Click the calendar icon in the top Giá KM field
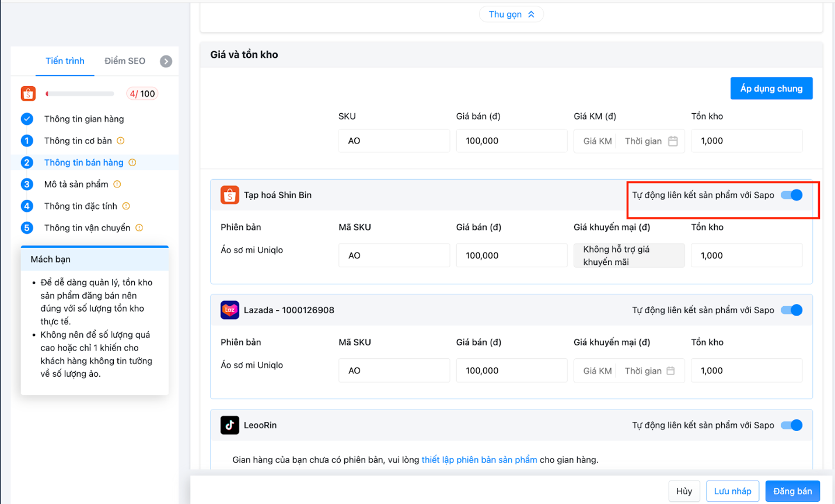The image size is (835, 504). pyautogui.click(x=673, y=141)
